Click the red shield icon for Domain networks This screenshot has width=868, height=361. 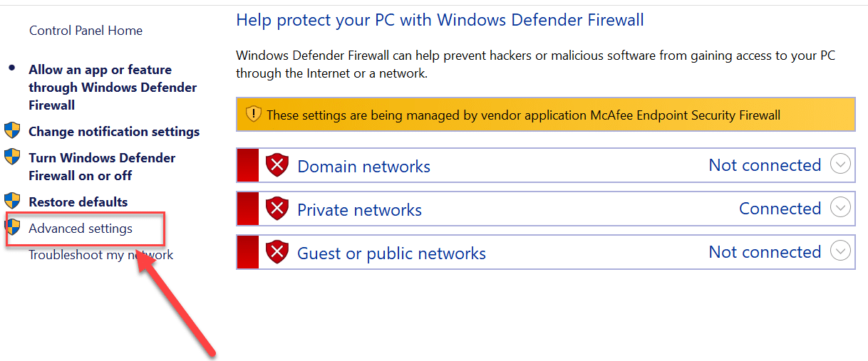(x=277, y=166)
